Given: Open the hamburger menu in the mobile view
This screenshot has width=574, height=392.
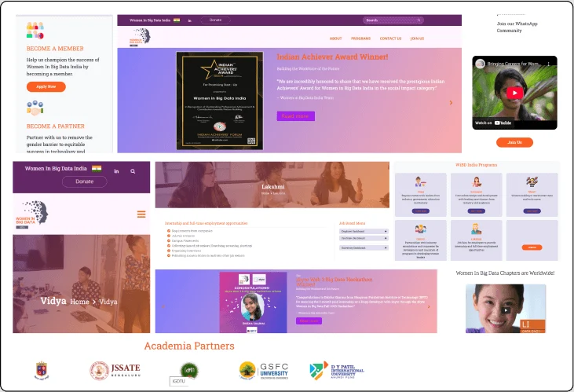Looking at the screenshot, I should tap(141, 214).
